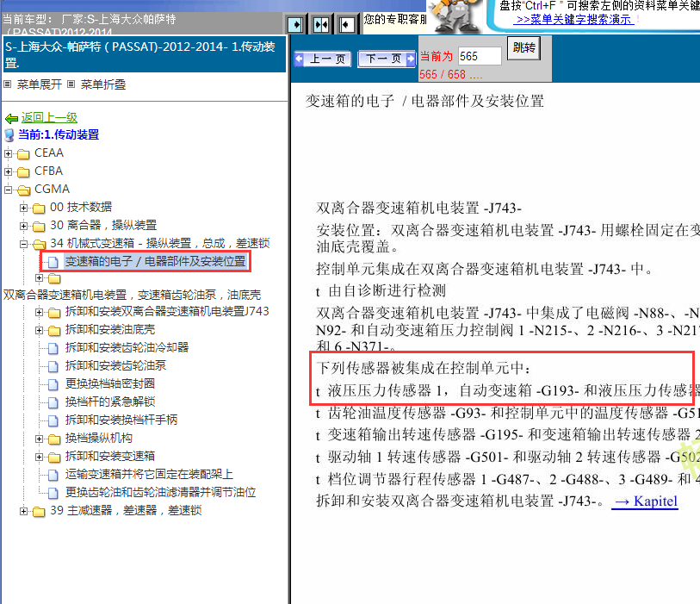Click folder icon for 拆卸和安装变速箱
Screen dimensions: 700x604
pyautogui.click(x=54, y=457)
